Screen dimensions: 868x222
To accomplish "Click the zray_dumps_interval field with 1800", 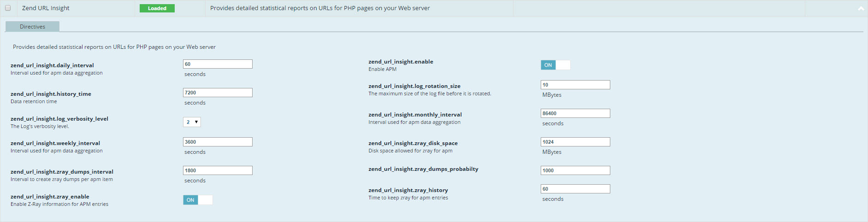I will 218,170.
